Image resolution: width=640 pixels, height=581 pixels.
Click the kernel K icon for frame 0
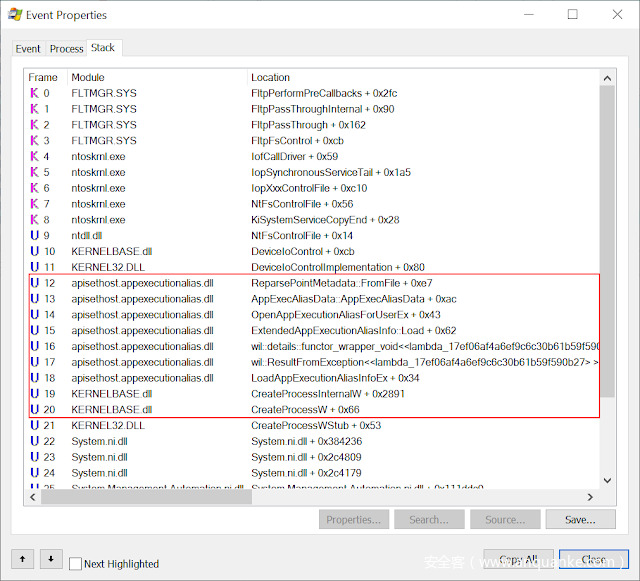tap(35, 93)
